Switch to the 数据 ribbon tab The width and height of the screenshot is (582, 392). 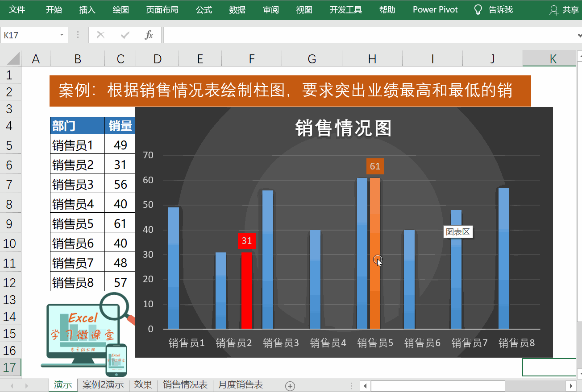click(237, 10)
